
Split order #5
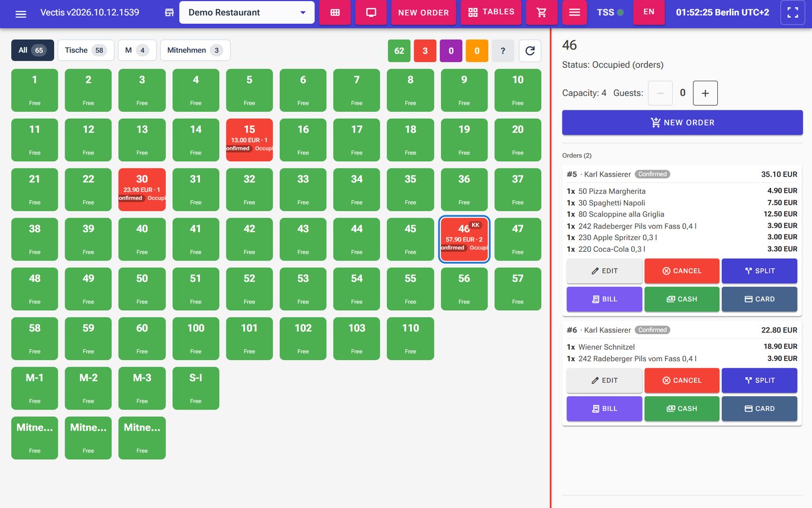pos(759,271)
